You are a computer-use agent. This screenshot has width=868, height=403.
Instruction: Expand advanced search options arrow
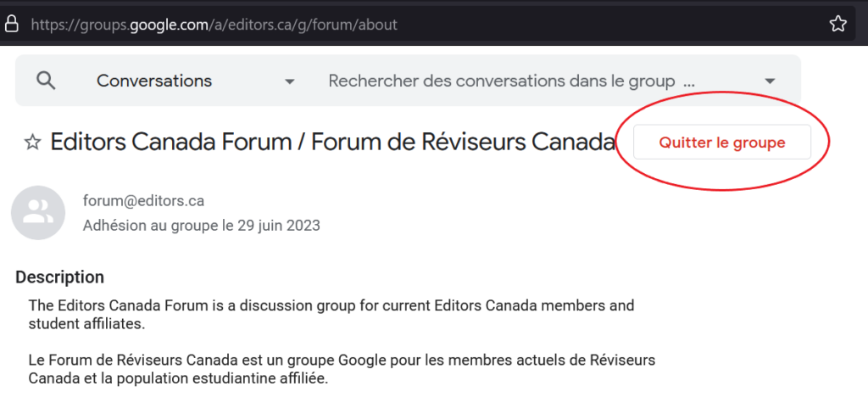770,81
